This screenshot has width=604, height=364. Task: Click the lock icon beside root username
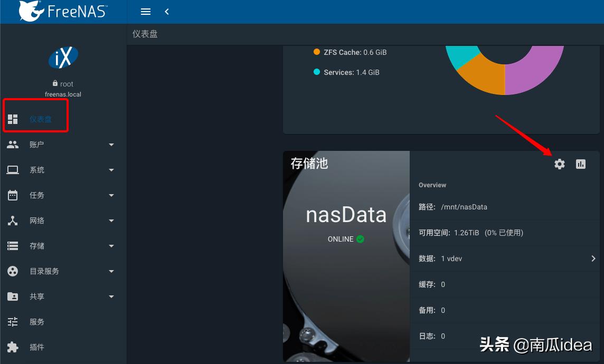(x=55, y=83)
